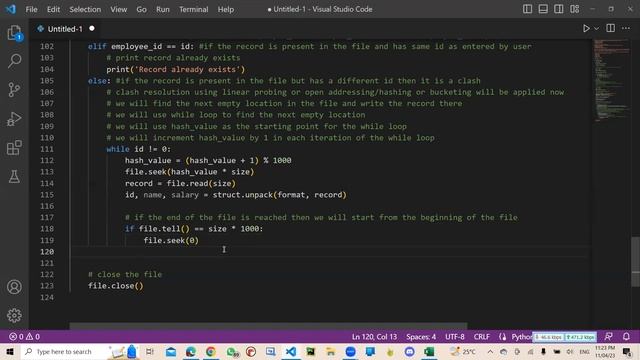
Task: Open the Windows Start menu
Action: coord(10,351)
